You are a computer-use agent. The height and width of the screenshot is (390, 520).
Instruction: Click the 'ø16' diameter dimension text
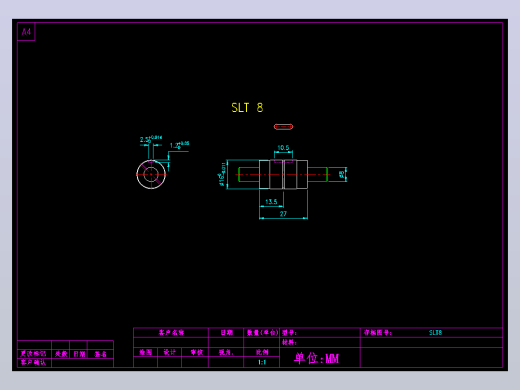pyautogui.click(x=222, y=174)
